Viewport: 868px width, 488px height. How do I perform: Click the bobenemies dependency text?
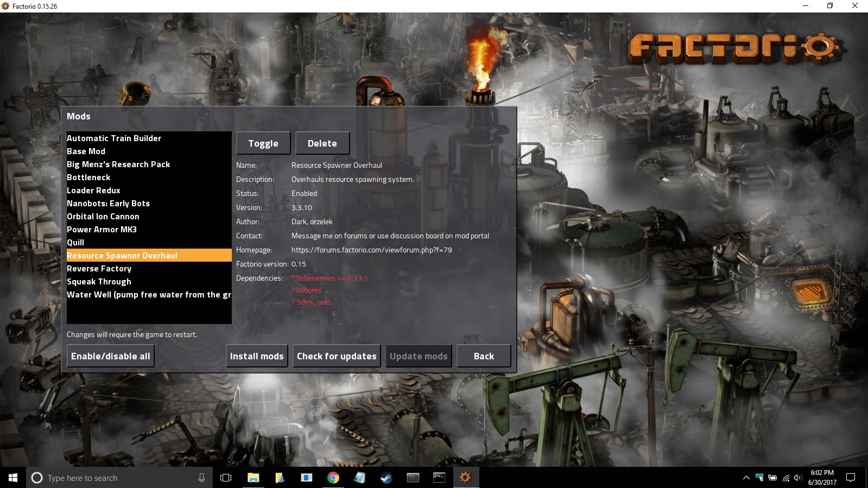tap(330, 278)
